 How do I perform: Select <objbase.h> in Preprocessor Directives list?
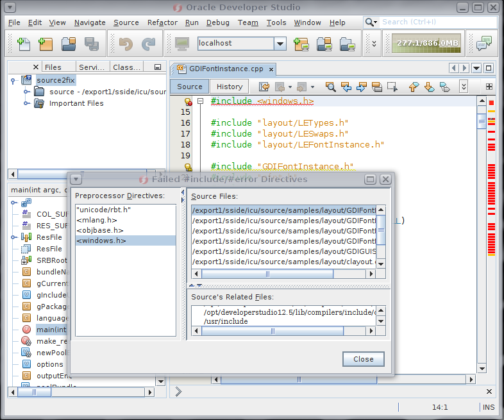[99, 230]
